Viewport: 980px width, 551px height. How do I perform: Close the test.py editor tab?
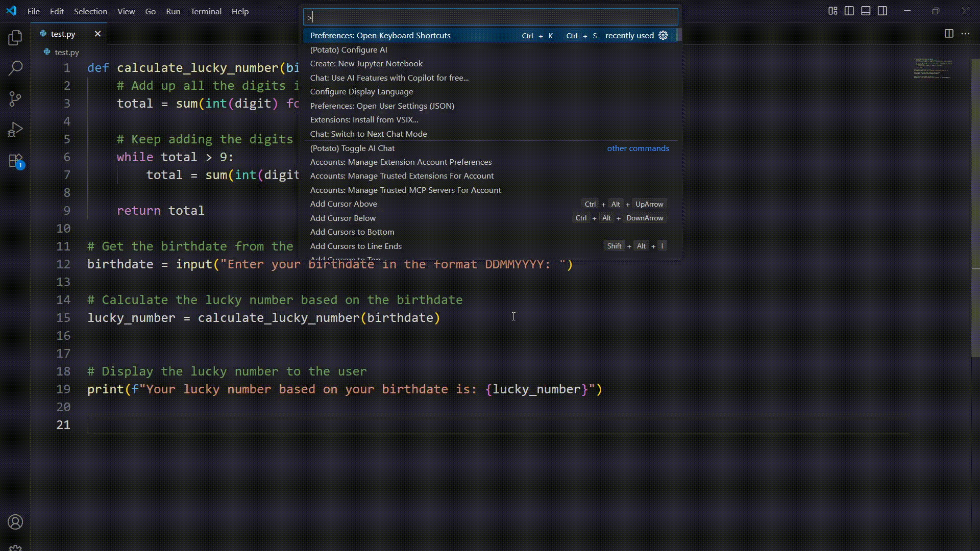[97, 34]
